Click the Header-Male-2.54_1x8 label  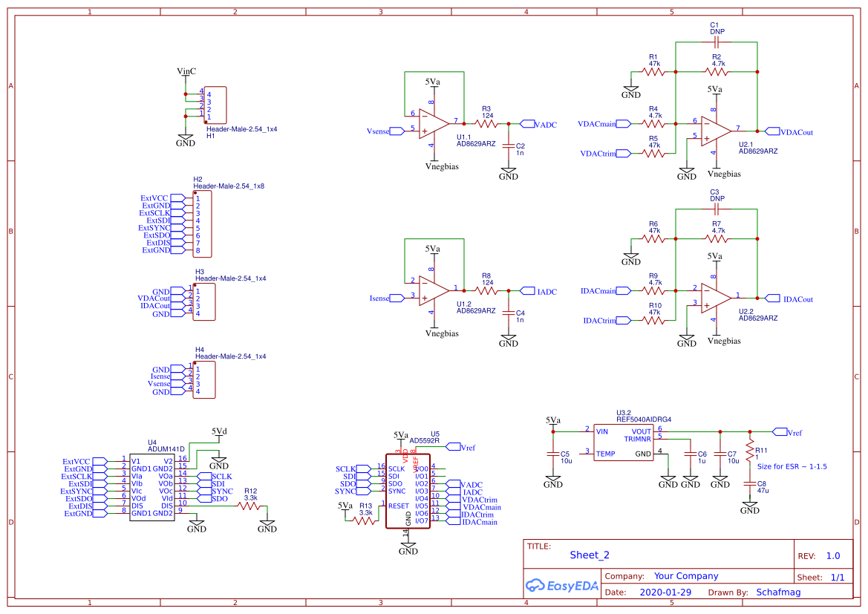pos(229,186)
